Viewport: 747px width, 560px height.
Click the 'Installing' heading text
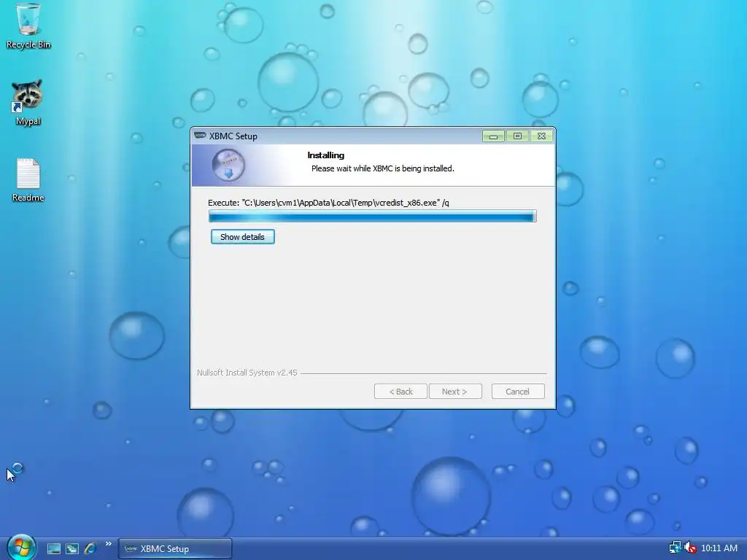click(326, 155)
